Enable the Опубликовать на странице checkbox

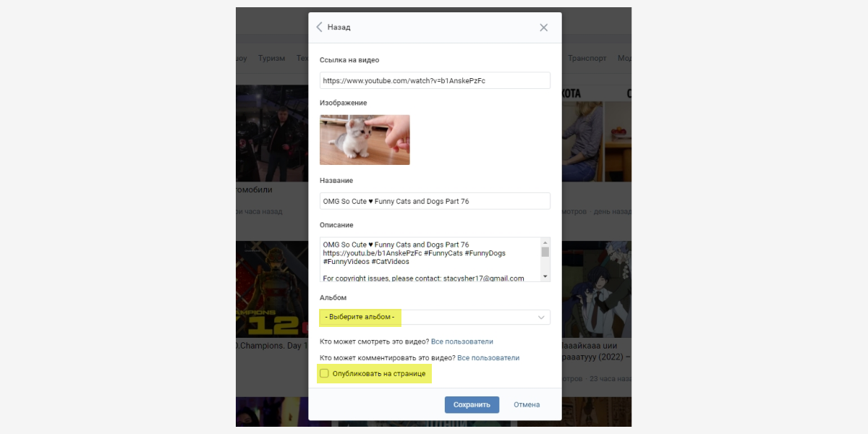tap(325, 373)
